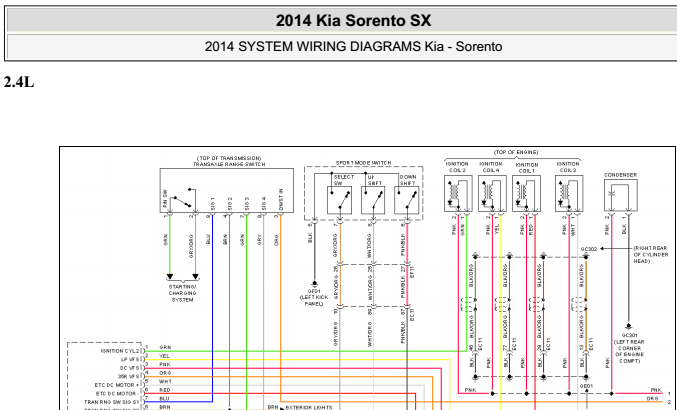Click '(LEFT REAR CORNER OF ENGINE COMPT)' note
This screenshot has height=410, width=677.
(629, 351)
